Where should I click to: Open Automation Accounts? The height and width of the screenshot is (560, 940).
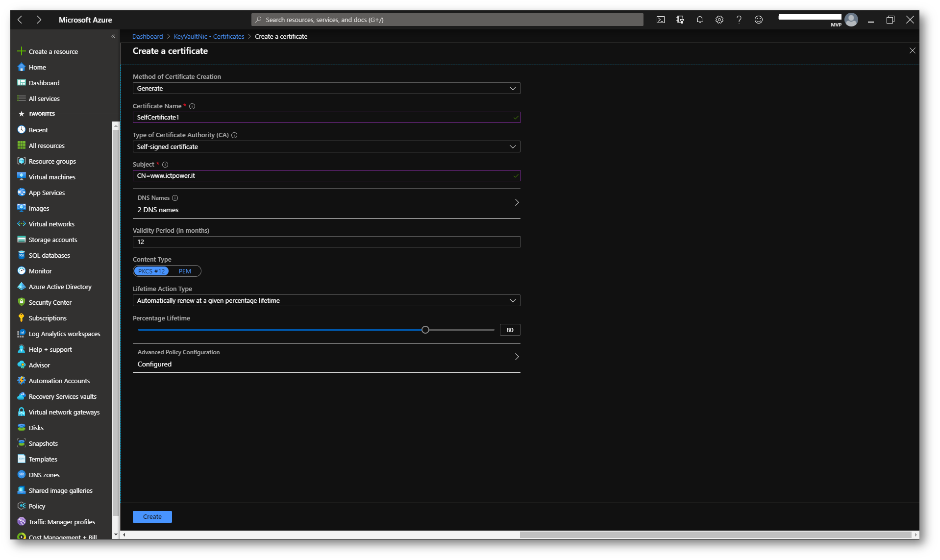[59, 381]
